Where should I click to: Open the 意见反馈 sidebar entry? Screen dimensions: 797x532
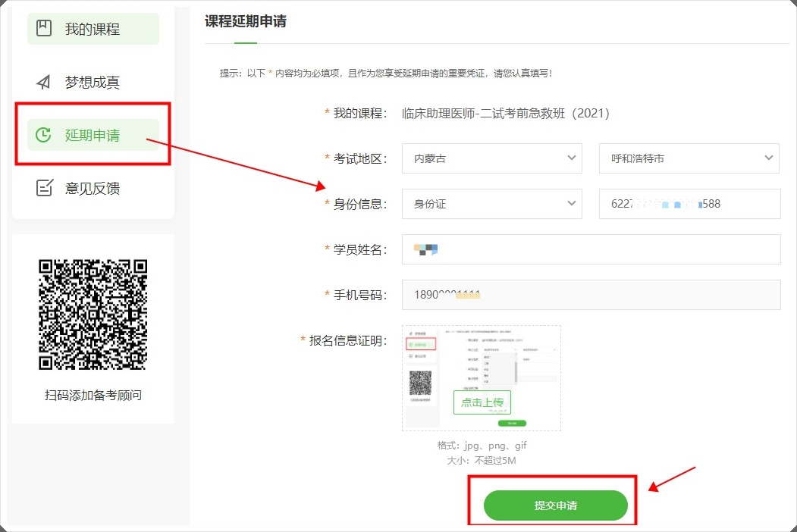(x=93, y=189)
